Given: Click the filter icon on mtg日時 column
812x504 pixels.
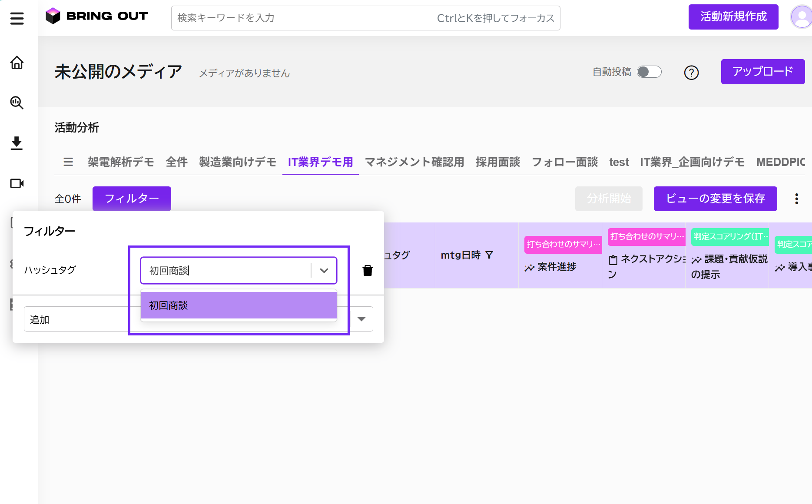Looking at the screenshot, I should pyautogui.click(x=489, y=255).
